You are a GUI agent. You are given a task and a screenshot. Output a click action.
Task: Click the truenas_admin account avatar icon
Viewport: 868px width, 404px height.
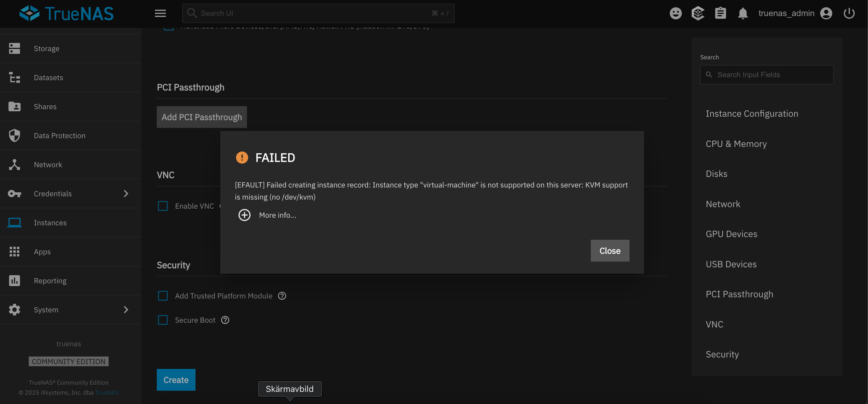(x=826, y=14)
